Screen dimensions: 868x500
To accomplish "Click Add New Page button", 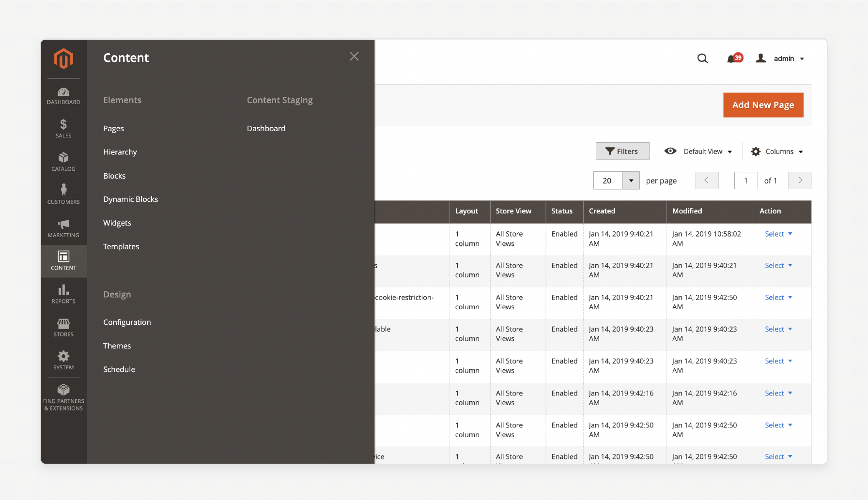I will [763, 105].
